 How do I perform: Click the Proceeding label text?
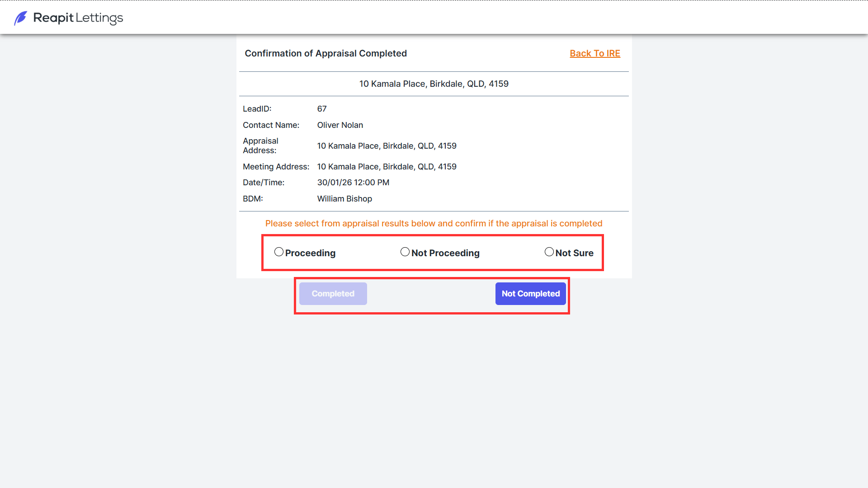[x=310, y=253]
